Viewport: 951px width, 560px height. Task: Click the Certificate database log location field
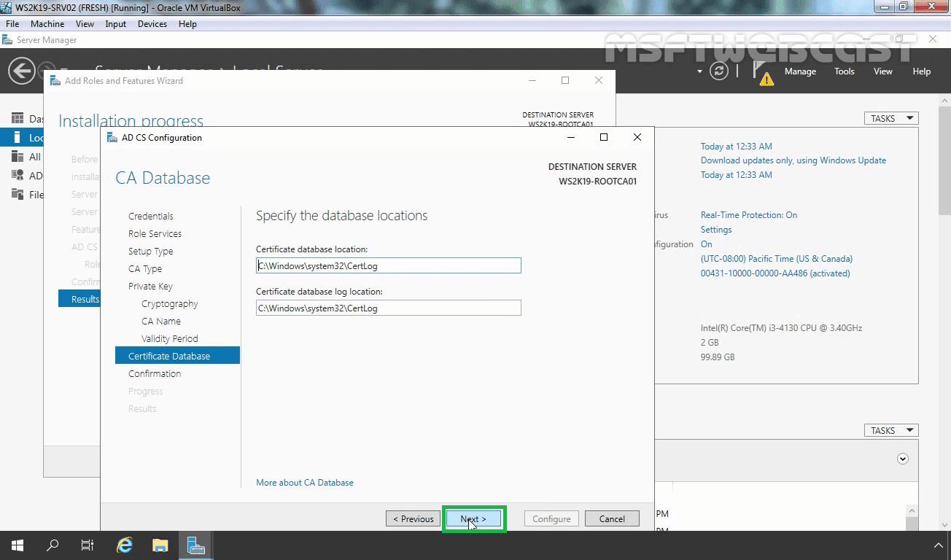click(x=389, y=308)
